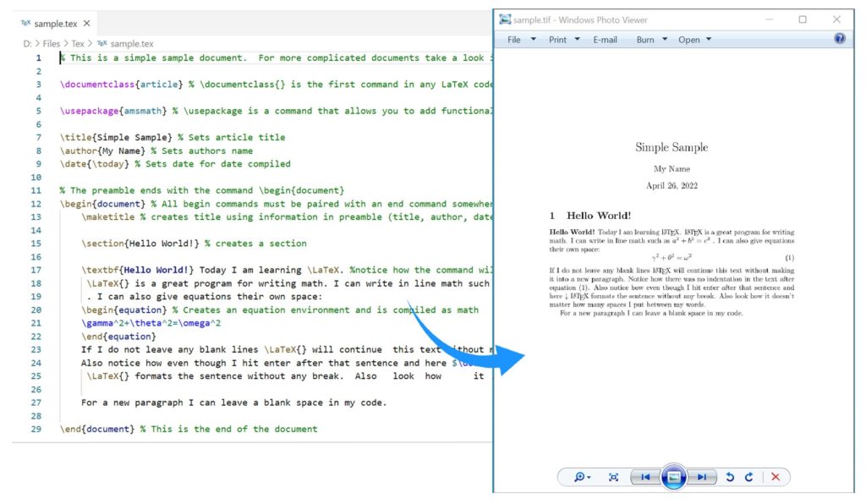Rotate the image counterclockwise
The height and width of the screenshot is (504, 866).
(731, 478)
